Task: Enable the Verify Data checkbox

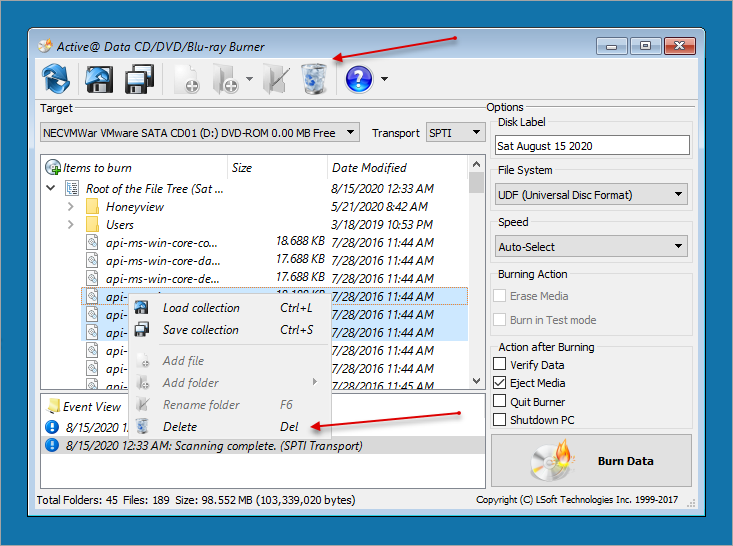Action: 499,364
